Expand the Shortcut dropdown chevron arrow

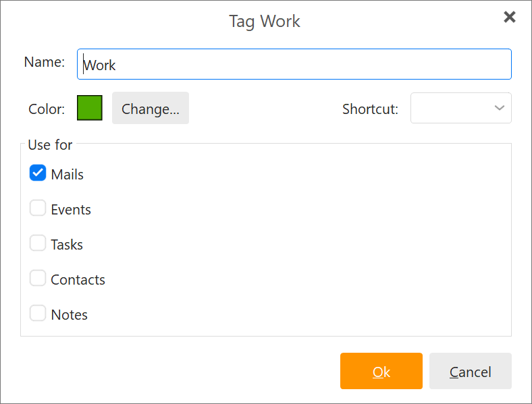(499, 108)
